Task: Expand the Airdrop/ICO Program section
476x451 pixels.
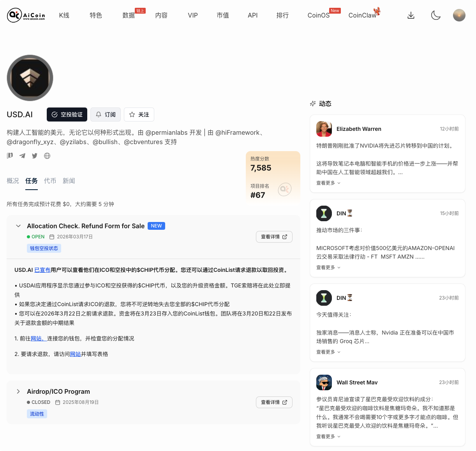Action: click(18, 391)
